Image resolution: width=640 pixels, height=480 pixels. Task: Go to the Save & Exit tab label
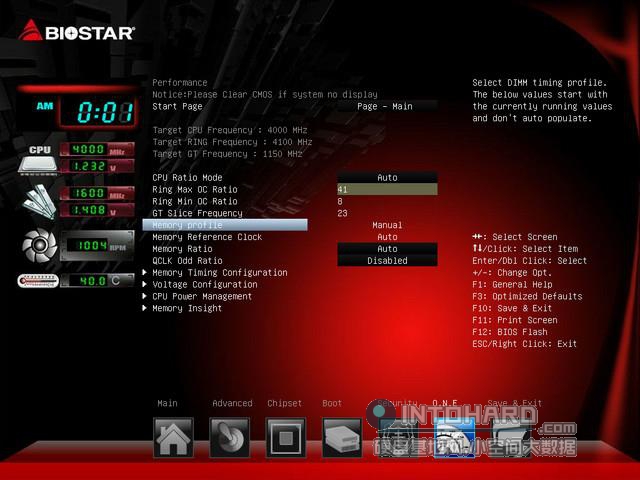click(514, 403)
